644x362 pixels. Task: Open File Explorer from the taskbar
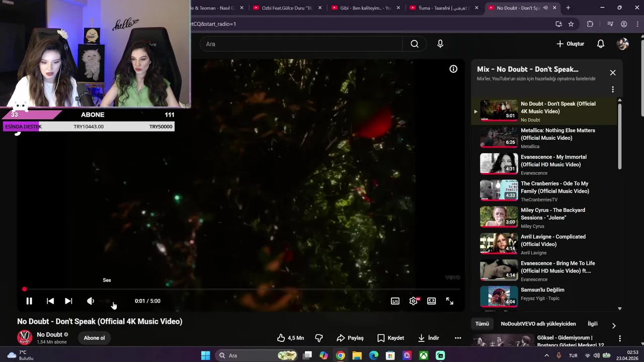pos(357,355)
